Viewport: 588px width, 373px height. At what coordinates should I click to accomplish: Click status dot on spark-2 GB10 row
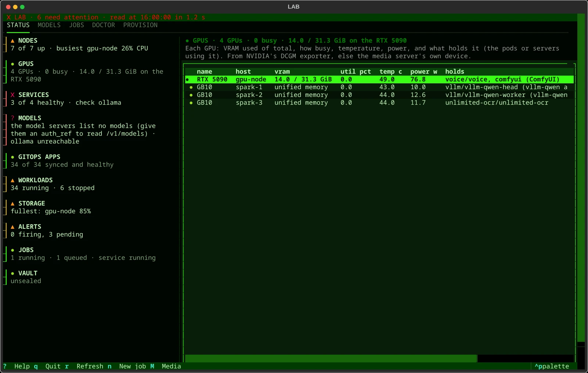tap(191, 95)
